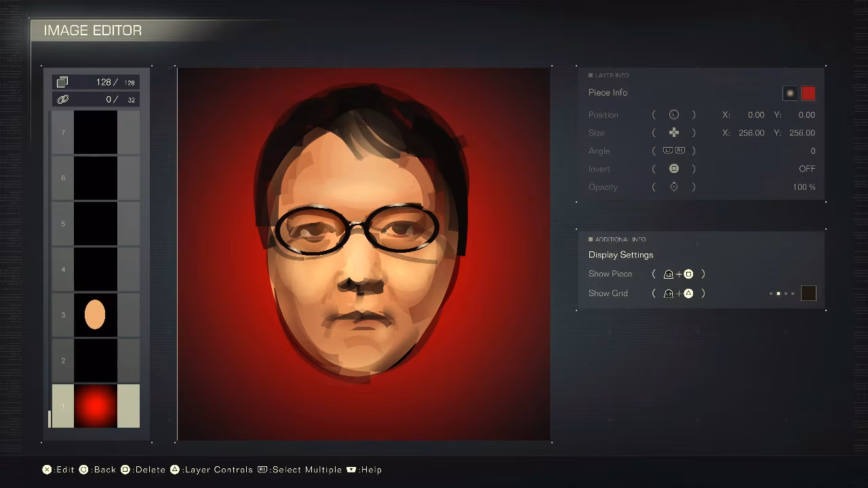Click the Position left-stick icon

coord(673,115)
